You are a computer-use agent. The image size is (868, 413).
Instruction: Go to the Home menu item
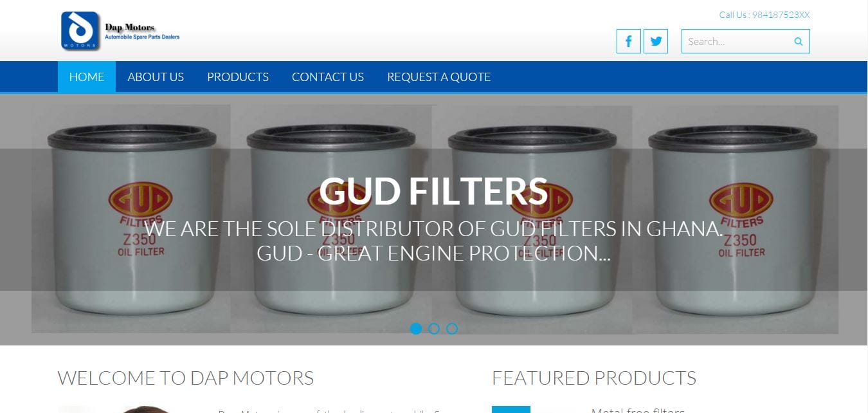(87, 77)
